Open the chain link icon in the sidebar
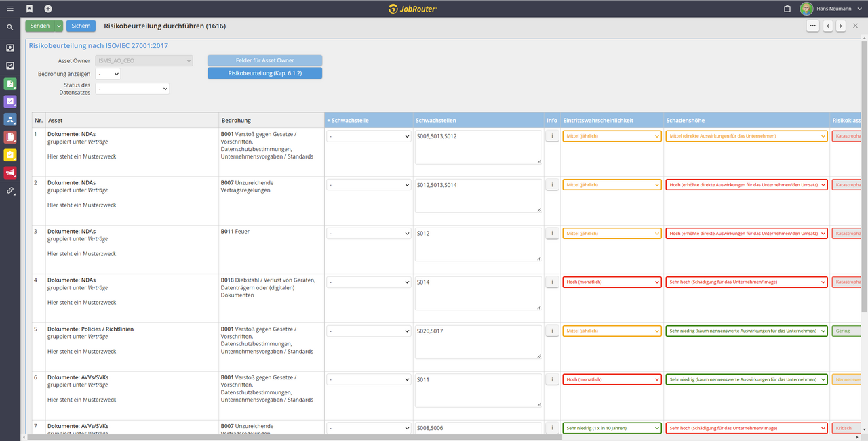The image size is (868, 441). [10, 191]
